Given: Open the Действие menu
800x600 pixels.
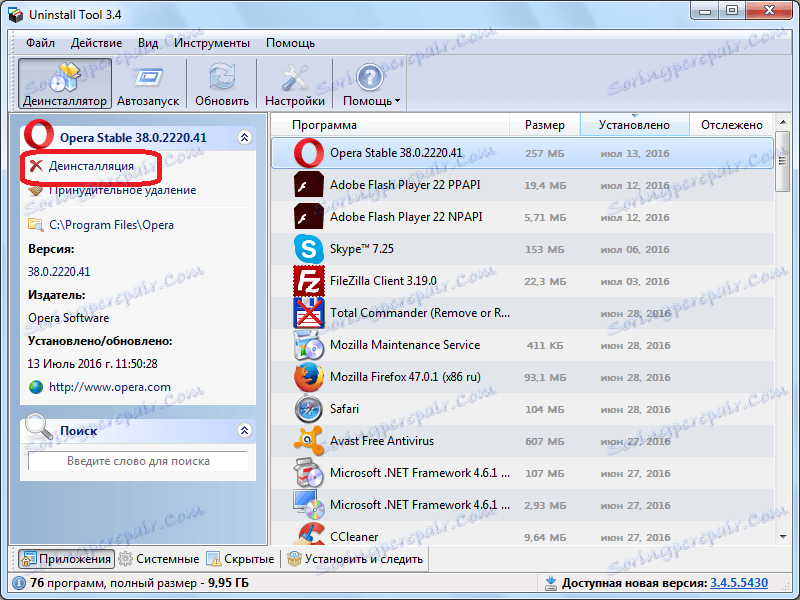Looking at the screenshot, I should point(96,43).
